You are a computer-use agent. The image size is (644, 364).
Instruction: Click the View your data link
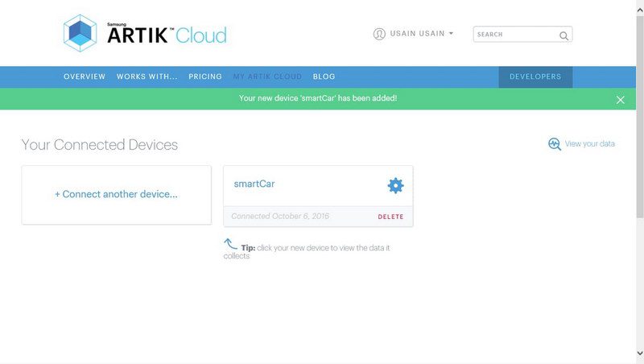(x=590, y=144)
